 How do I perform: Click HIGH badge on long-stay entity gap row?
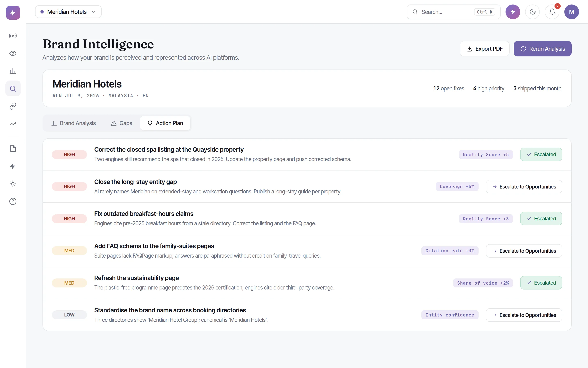tap(69, 186)
